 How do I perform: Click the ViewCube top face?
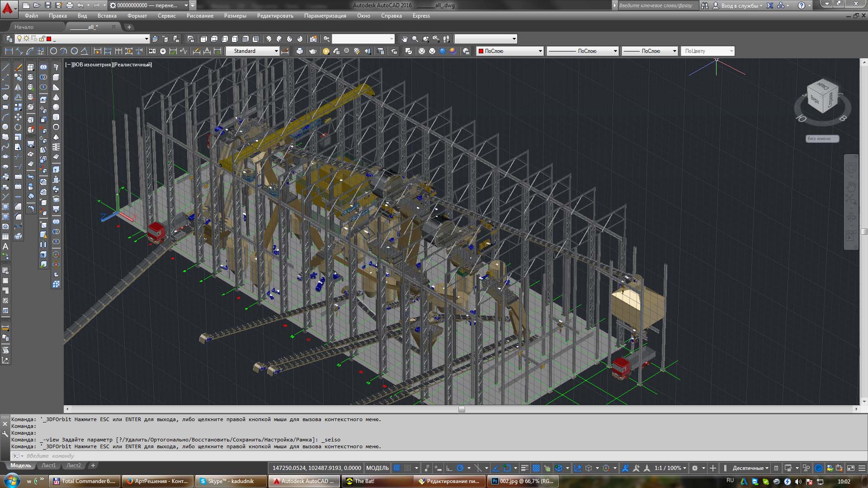[x=816, y=99]
